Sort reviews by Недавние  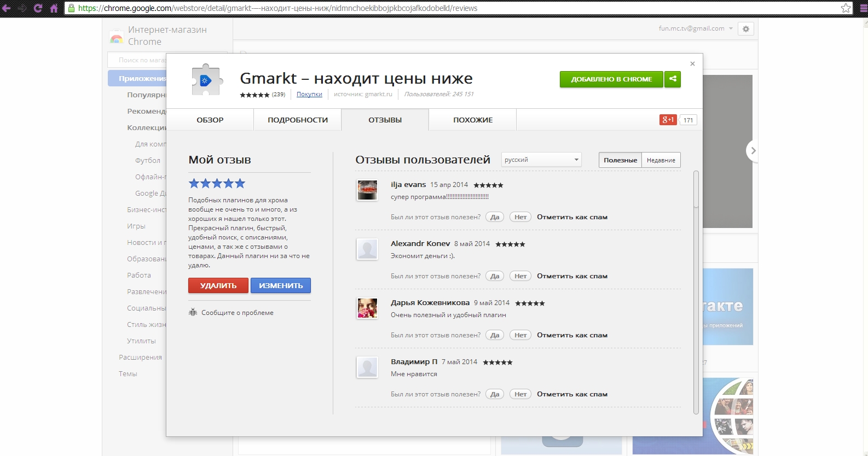pos(661,160)
